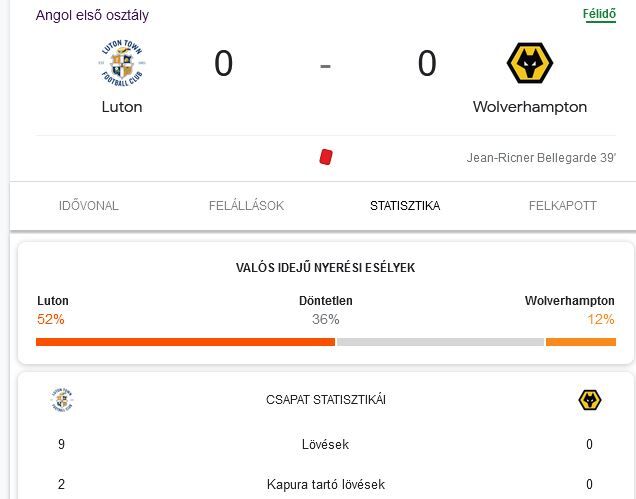Click small Luton crest in team stats
The width and height of the screenshot is (636, 499).
[x=62, y=400]
